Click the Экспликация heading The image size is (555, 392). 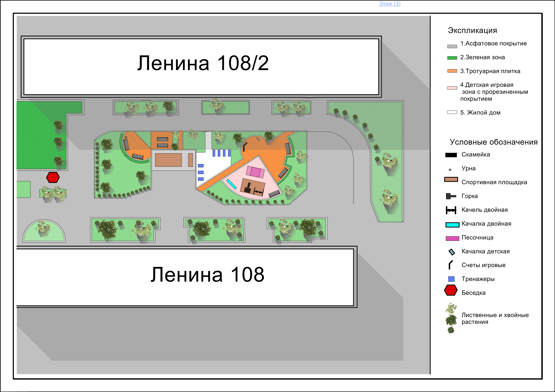472,30
